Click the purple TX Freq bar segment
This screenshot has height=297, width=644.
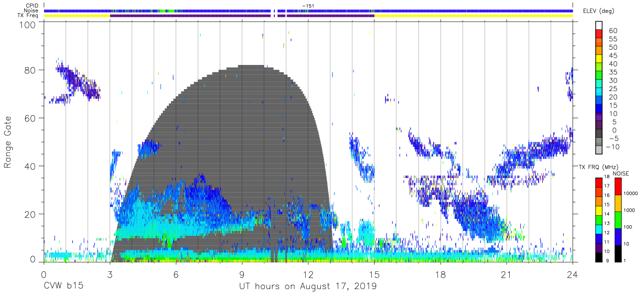[x=242, y=16]
